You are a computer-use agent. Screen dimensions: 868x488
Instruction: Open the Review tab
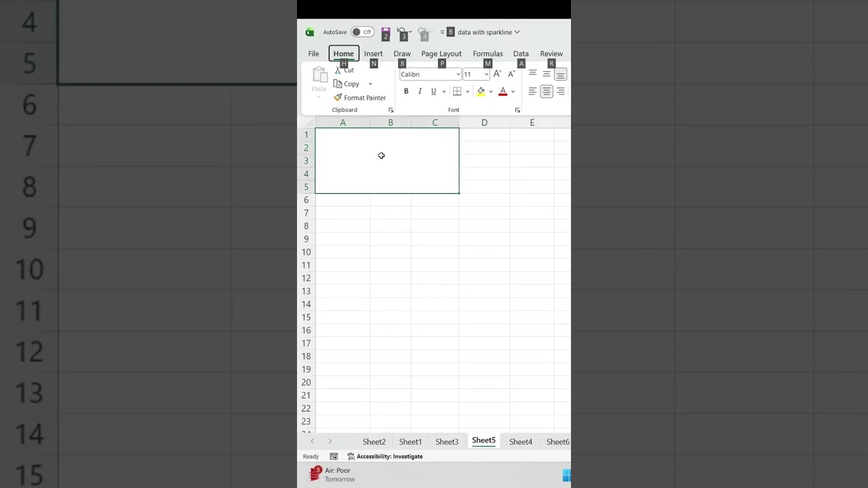[551, 54]
